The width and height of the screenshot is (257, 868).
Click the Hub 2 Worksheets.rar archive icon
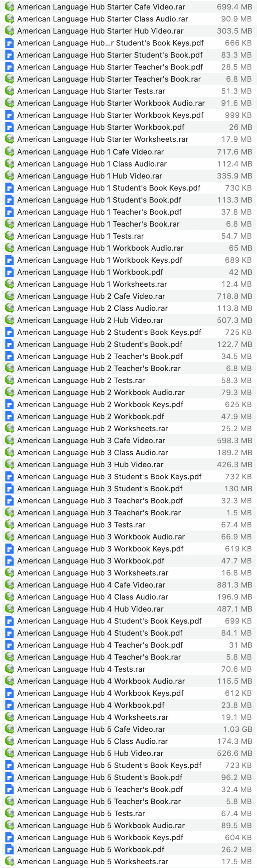9,428
